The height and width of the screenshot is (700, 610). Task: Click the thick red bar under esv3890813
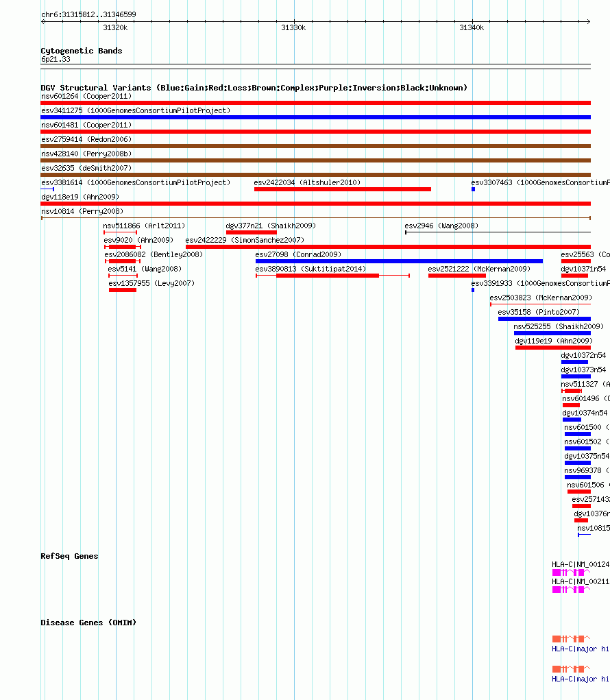[x=328, y=276]
